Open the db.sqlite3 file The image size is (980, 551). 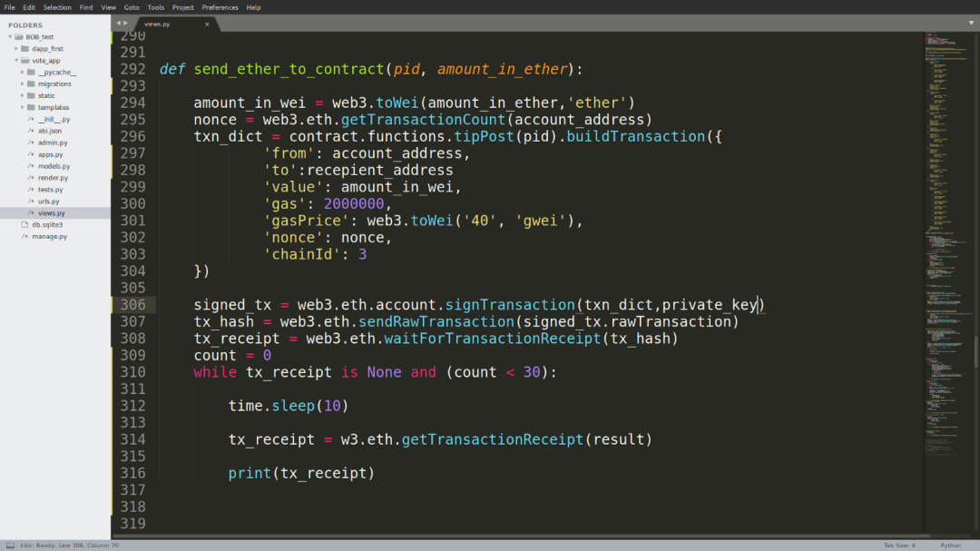point(47,224)
